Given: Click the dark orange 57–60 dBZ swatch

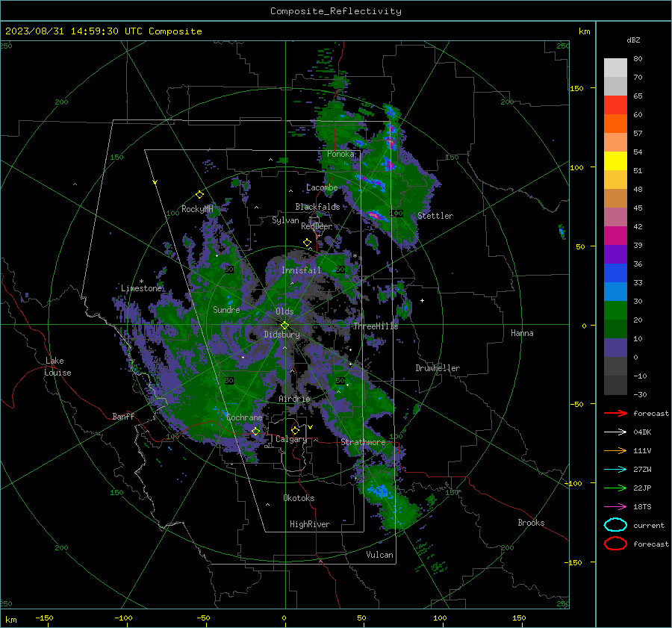Looking at the screenshot, I should (615, 123).
